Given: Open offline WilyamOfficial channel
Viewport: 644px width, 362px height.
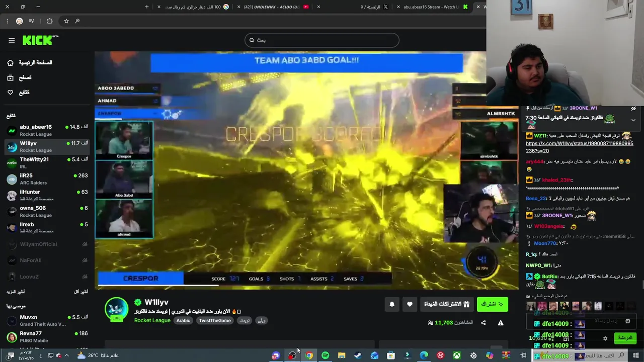Looking at the screenshot, I should click(x=47, y=244).
